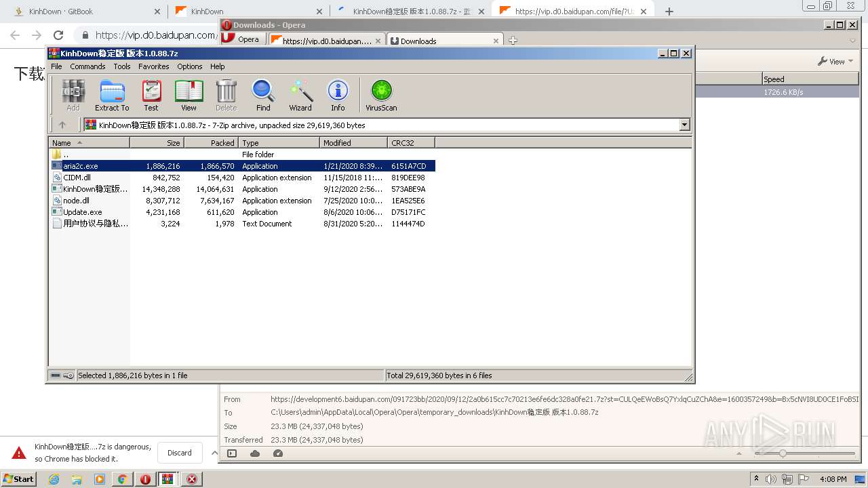The image size is (868, 488).
Task: Click the Extract To toolbar icon
Action: (112, 96)
